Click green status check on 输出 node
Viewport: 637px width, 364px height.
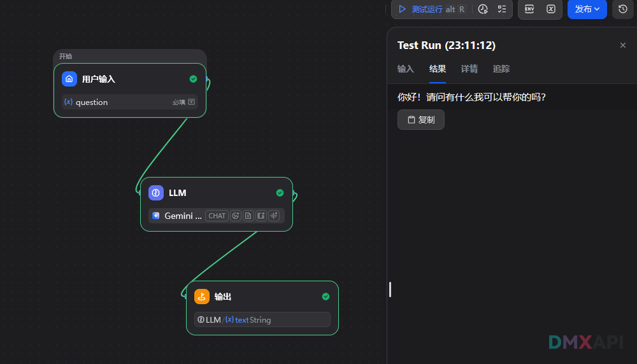tap(326, 297)
